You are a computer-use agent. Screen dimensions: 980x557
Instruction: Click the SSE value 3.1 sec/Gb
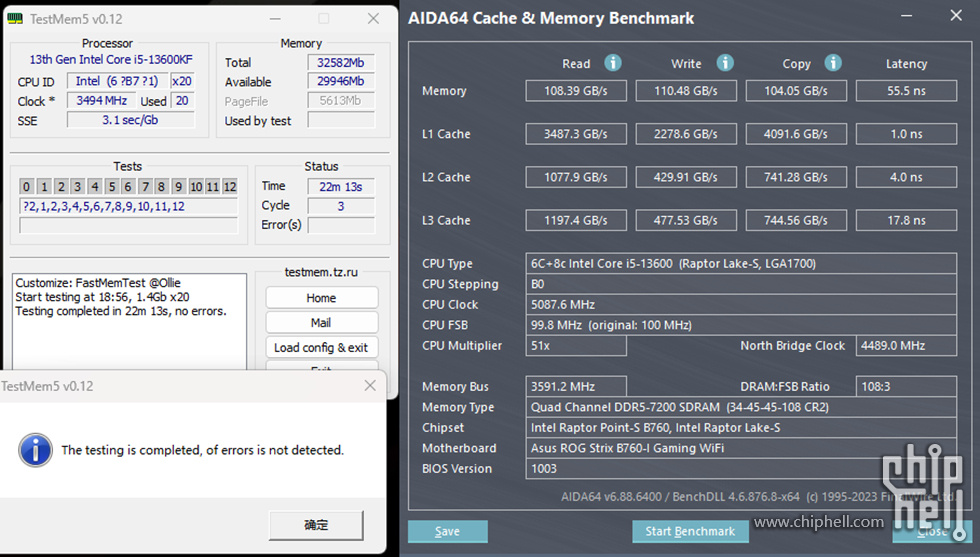131,120
